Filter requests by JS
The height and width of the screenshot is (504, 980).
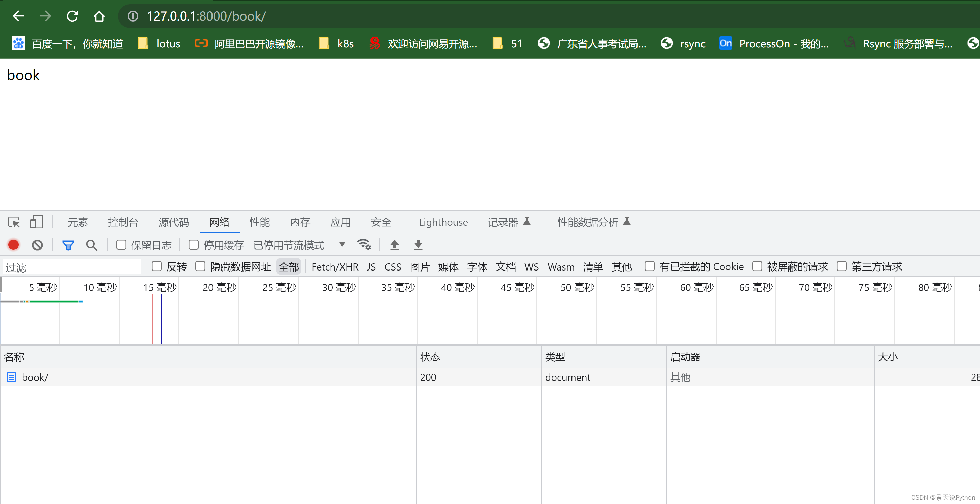click(x=371, y=267)
